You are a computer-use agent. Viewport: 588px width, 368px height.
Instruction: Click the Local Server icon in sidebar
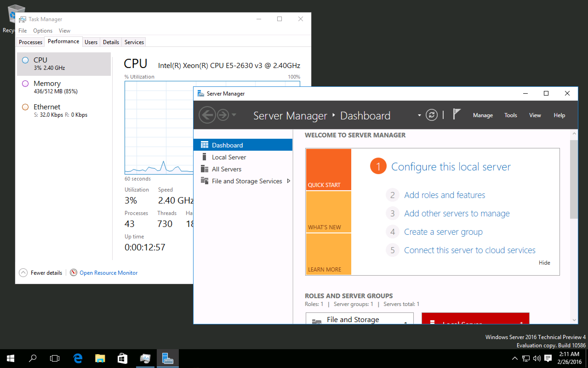pos(205,157)
